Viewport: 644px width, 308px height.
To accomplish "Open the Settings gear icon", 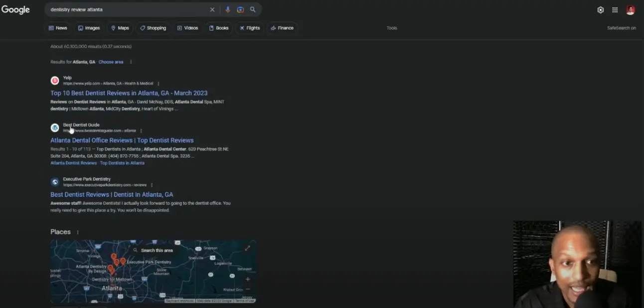I will (x=601, y=10).
